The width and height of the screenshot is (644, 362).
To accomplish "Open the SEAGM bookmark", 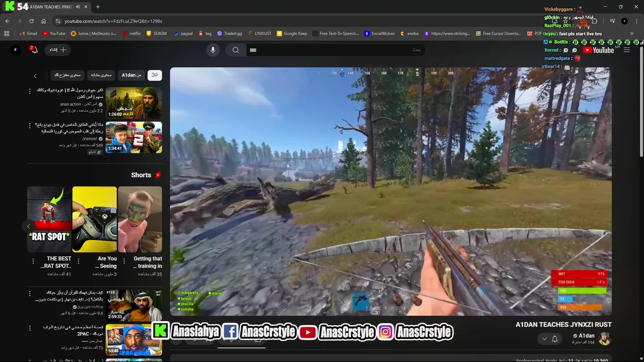I will tap(156, 34).
